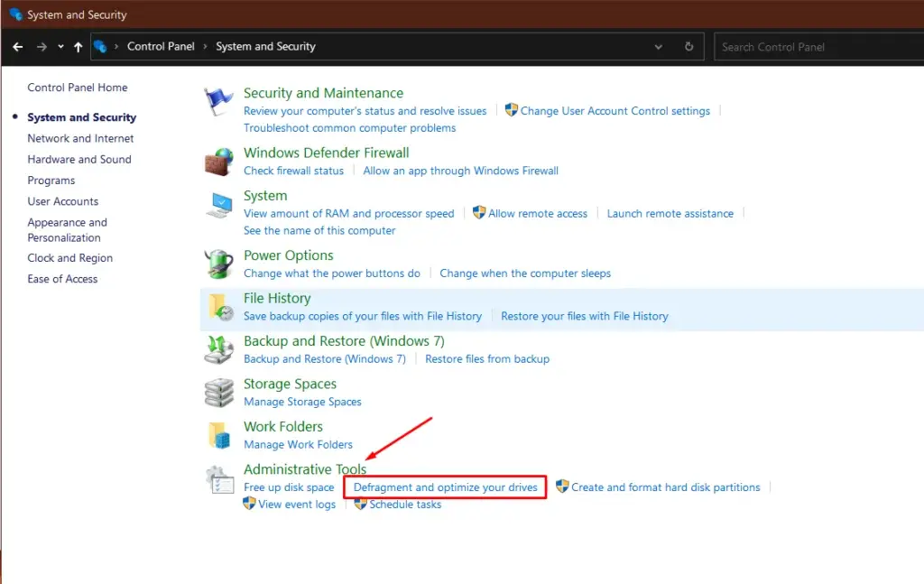Open the Power Options heading

point(288,255)
